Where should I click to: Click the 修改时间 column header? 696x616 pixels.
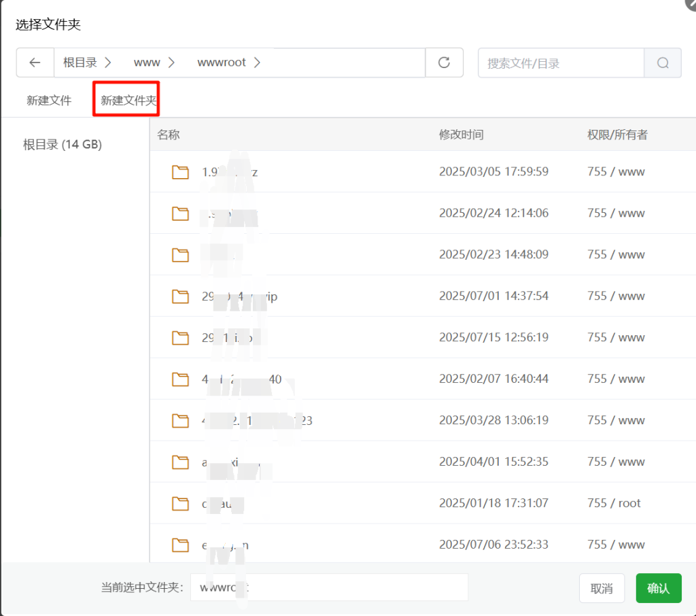click(x=462, y=134)
